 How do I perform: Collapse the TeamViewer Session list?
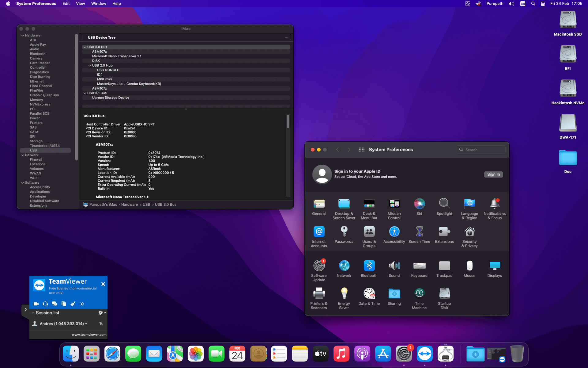pyautogui.click(x=33, y=313)
